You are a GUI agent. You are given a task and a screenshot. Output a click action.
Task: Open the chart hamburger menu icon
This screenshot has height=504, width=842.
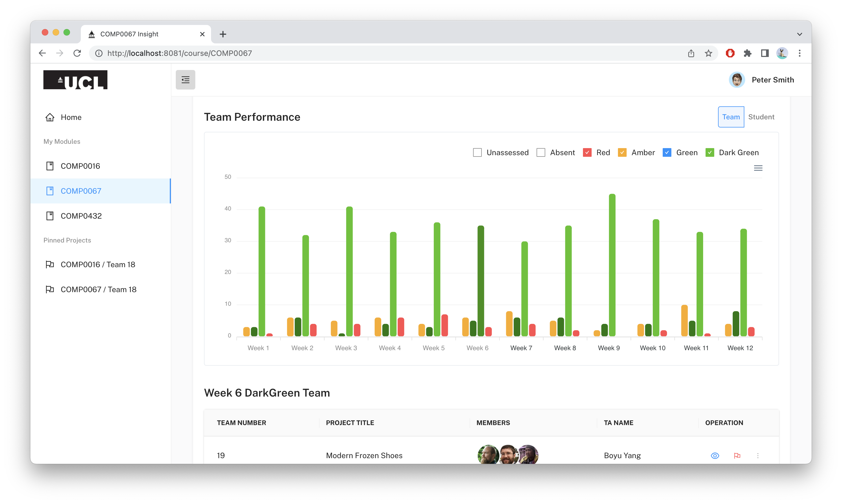coord(758,168)
